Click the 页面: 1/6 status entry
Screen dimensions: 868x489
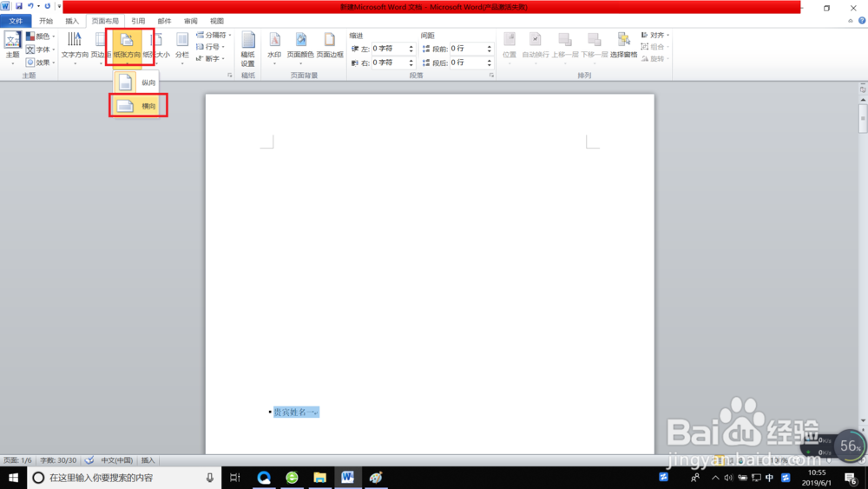[x=17, y=460]
